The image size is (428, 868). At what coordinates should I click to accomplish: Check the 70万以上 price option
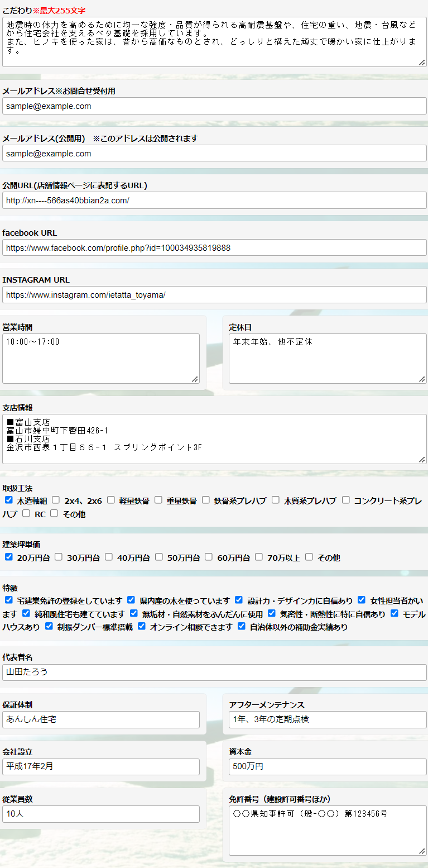click(x=259, y=557)
